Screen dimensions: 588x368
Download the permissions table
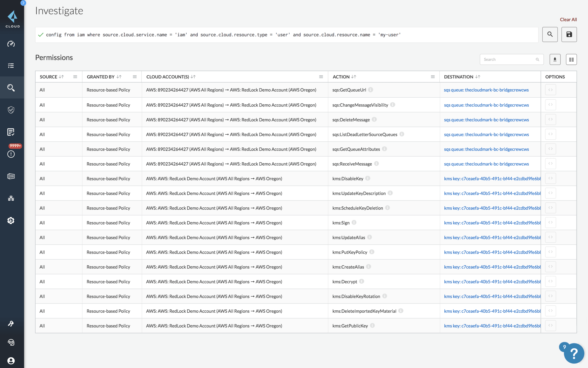(x=555, y=59)
